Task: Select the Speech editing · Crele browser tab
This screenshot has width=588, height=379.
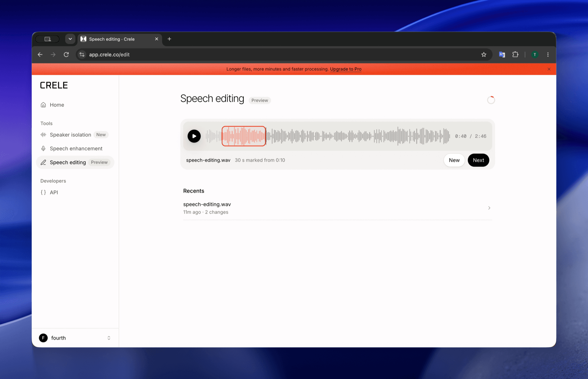Action: 120,39
